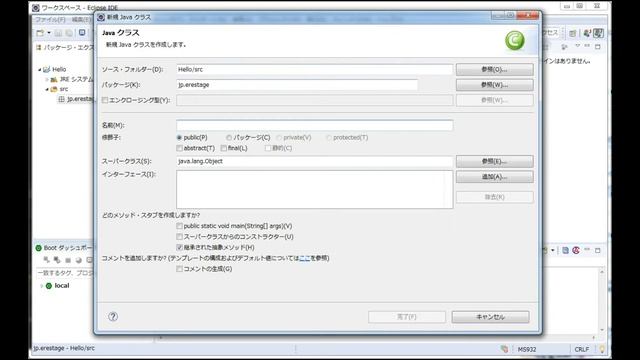Click the class Name input field
640x360 pixels.
point(315,125)
